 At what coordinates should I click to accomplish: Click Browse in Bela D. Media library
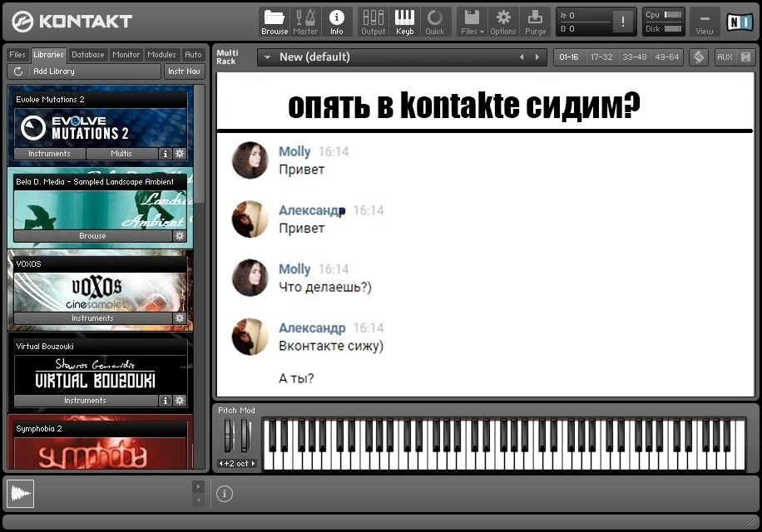(92, 236)
